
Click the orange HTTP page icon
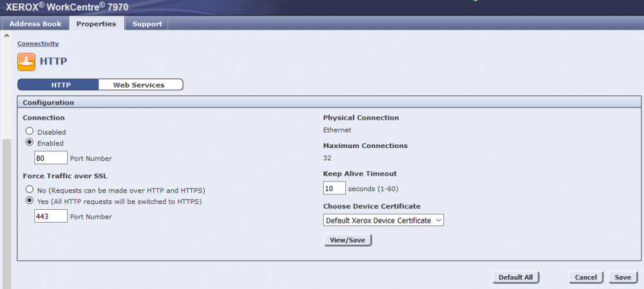tap(26, 62)
